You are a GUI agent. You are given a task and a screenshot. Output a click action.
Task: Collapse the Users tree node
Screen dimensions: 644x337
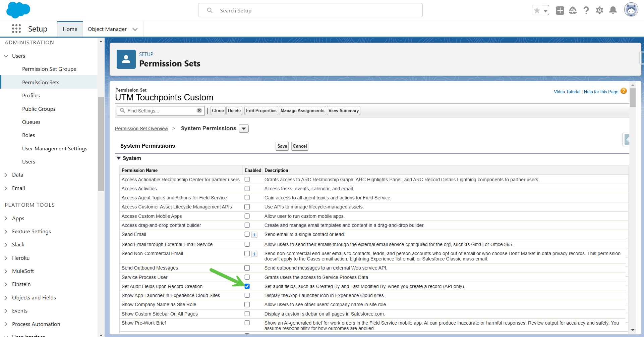click(6, 56)
